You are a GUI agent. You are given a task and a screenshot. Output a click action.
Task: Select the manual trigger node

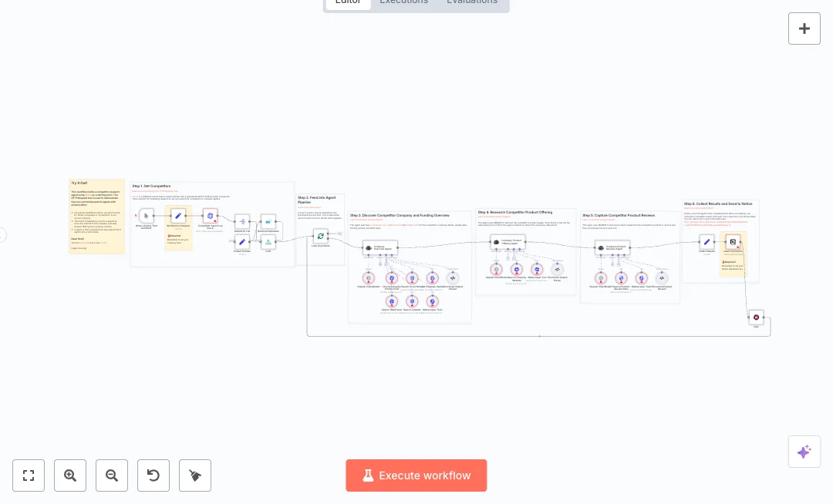pyautogui.click(x=147, y=216)
